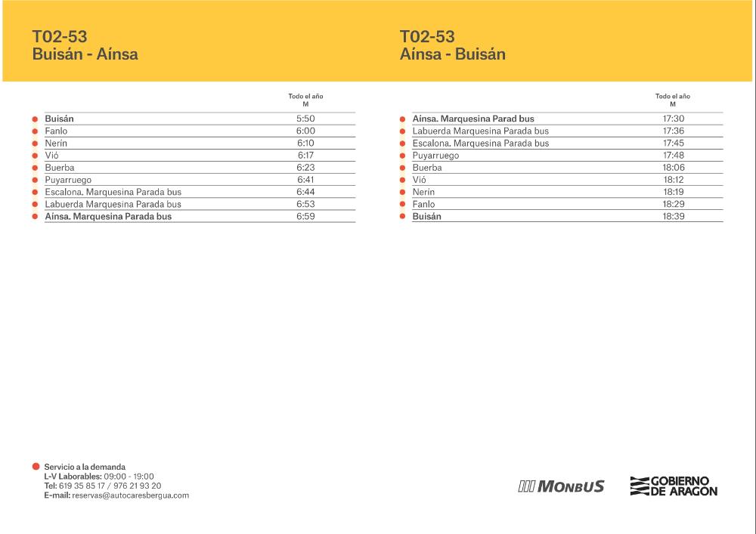Click red bullet beside Escalona 17:45 row
This screenshot has height=534, width=756.
pyautogui.click(x=402, y=144)
